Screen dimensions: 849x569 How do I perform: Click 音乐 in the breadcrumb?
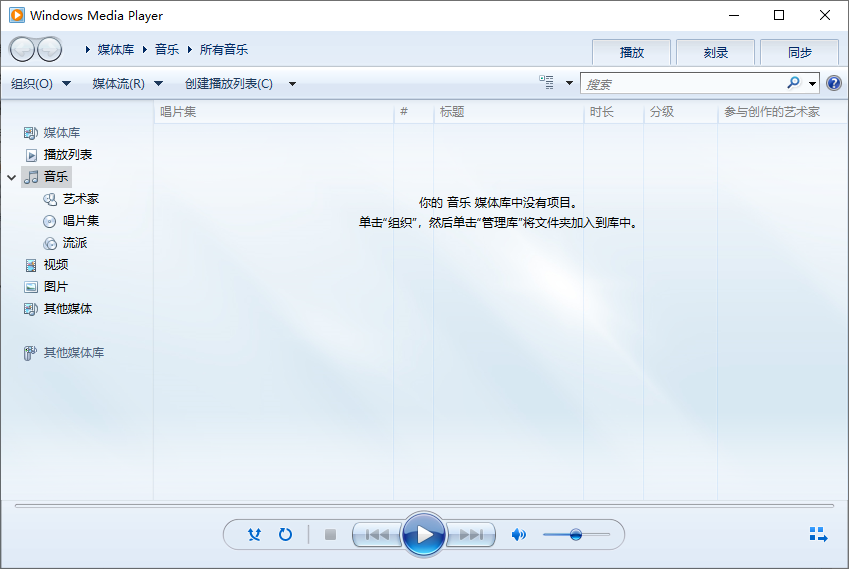(x=167, y=50)
